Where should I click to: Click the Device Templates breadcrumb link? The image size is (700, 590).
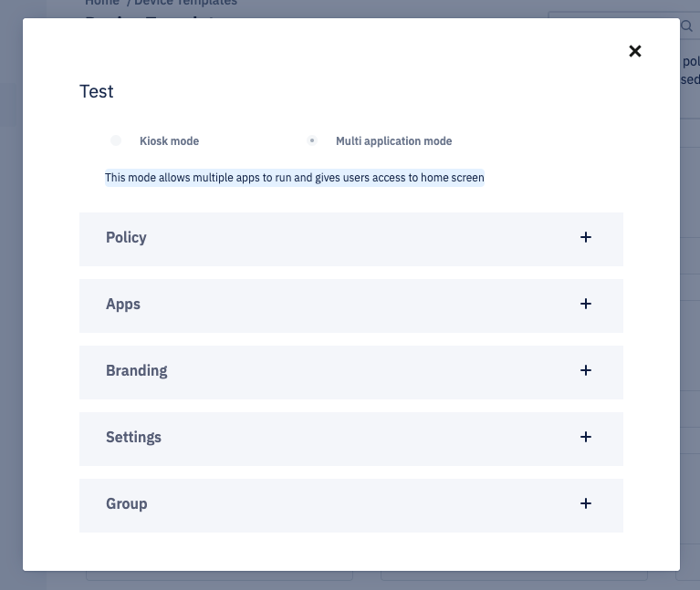point(185,4)
